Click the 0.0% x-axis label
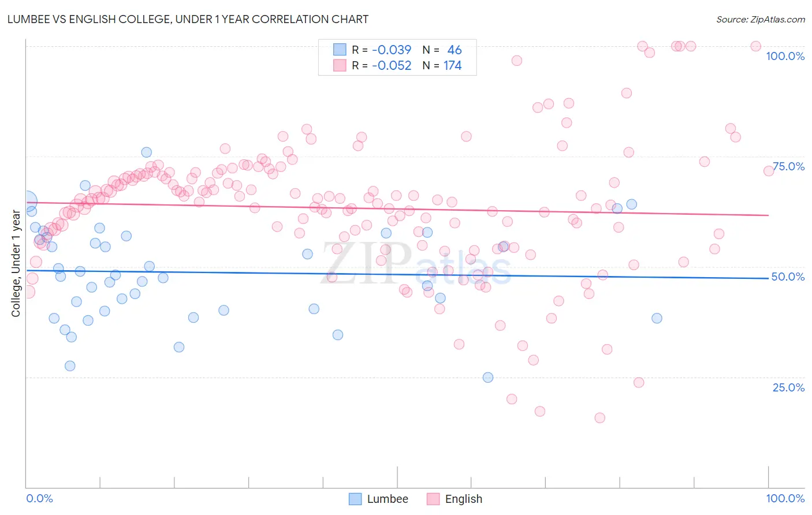Screen dimensions: 812x515 [x=39, y=498]
